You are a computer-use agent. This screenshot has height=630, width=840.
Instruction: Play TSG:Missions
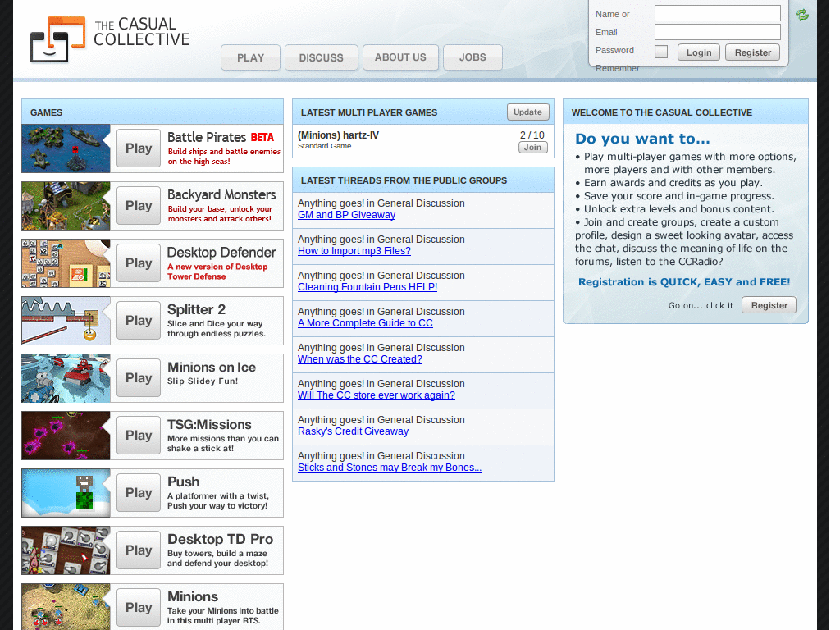pyautogui.click(x=139, y=435)
